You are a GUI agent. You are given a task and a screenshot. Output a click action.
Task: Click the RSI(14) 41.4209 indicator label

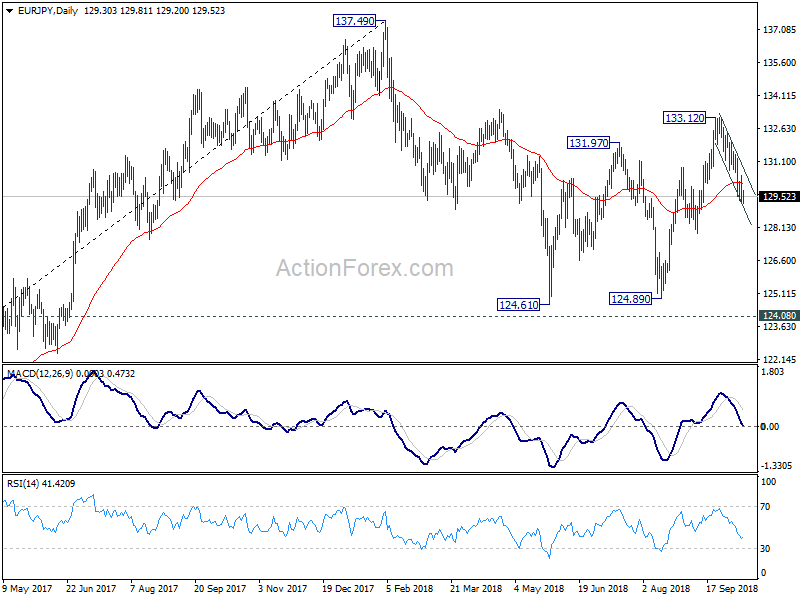point(41,484)
